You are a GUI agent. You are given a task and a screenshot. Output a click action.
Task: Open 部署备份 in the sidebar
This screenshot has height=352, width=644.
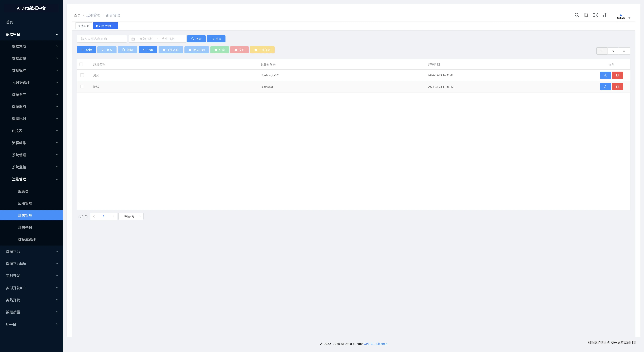coord(25,227)
